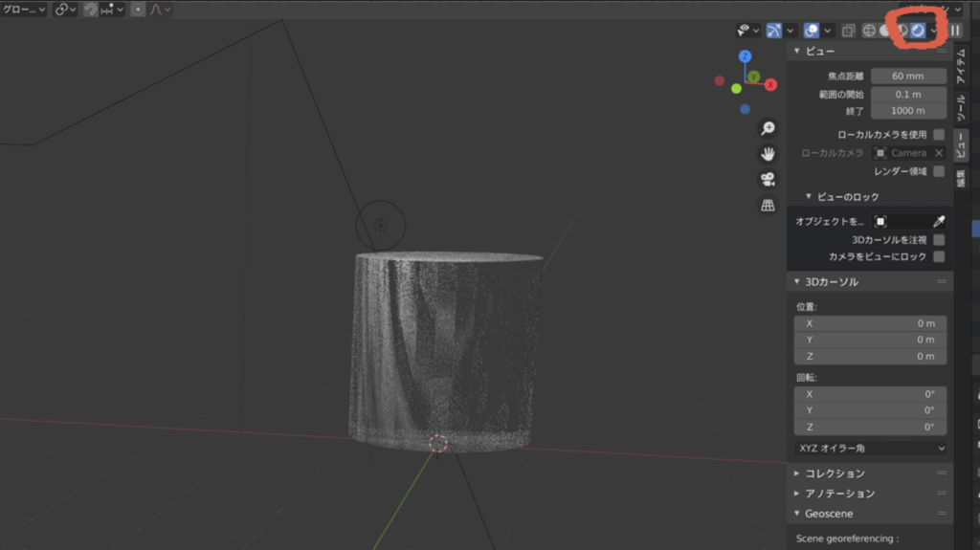Screen dimensions: 980x550
Task: Open the XYZ オイラー角 rotation mode dropdown
Action: 870,448
